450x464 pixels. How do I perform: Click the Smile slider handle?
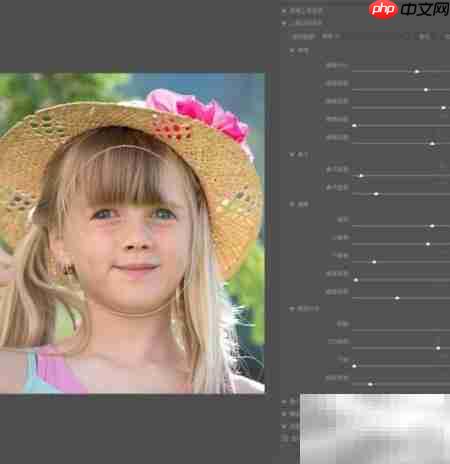[x=432, y=226]
